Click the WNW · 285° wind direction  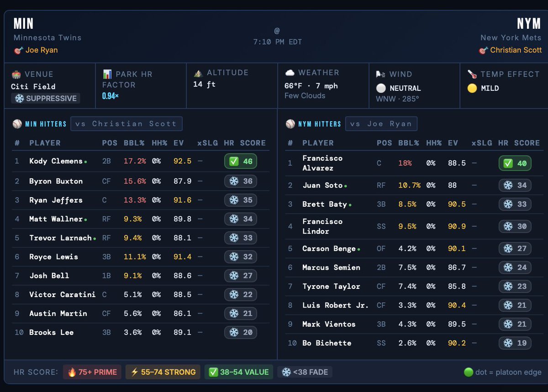[397, 99]
